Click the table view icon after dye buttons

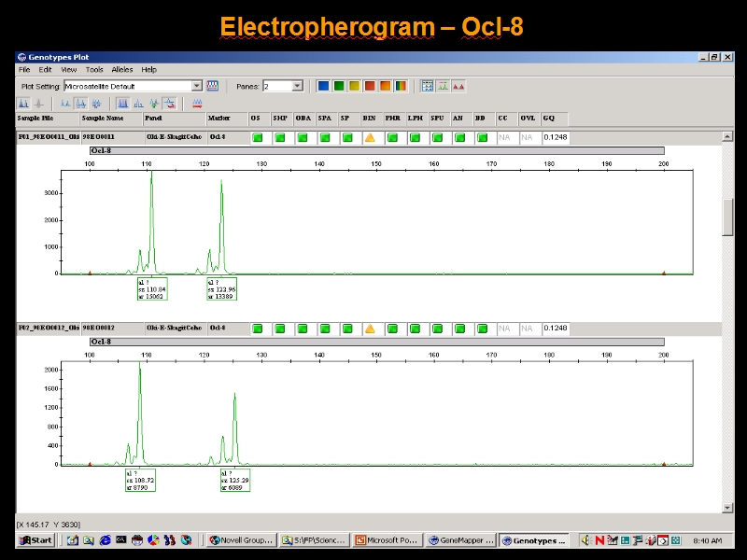point(428,86)
